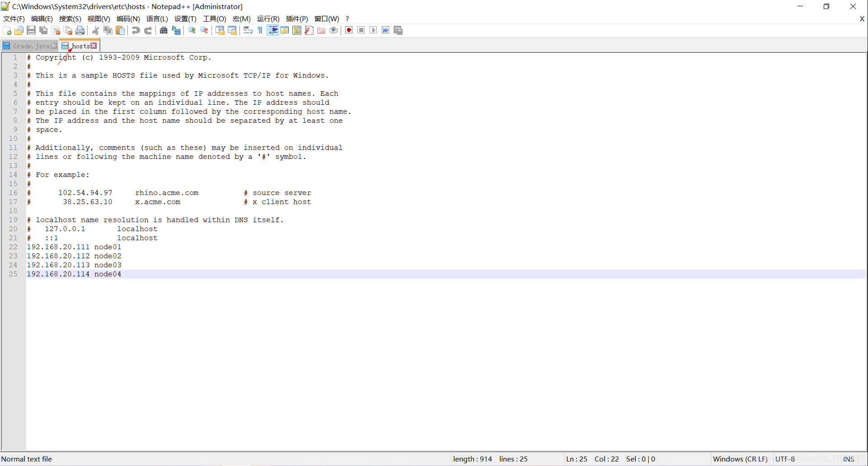Start macro recording with the red dot
868x466 pixels.
tap(349, 30)
